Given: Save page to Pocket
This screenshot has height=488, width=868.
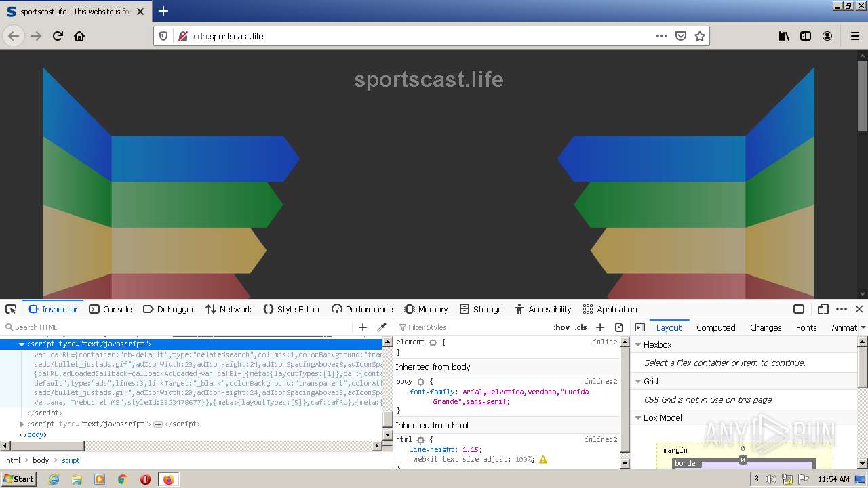Looking at the screenshot, I should (x=681, y=36).
